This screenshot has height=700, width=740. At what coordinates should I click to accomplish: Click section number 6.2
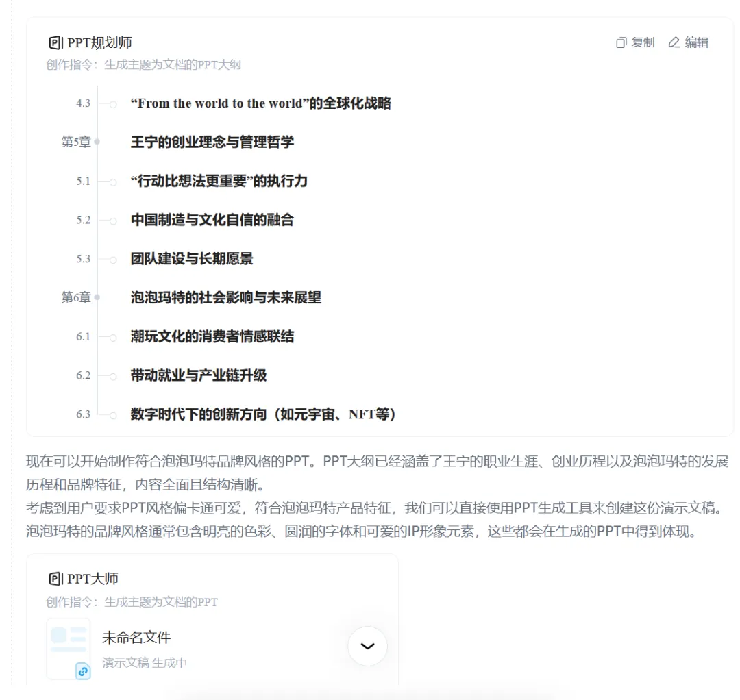pos(83,375)
